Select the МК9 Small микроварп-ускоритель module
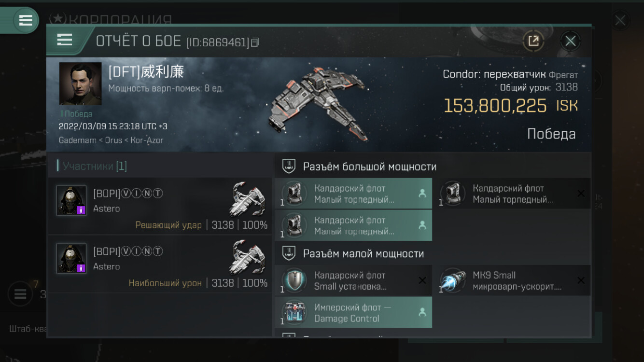 coord(512,280)
